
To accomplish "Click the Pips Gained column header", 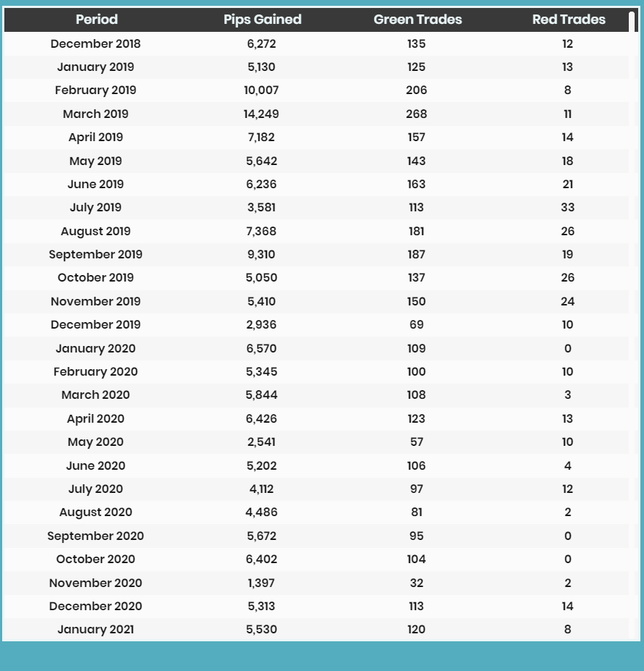I will tap(263, 20).
